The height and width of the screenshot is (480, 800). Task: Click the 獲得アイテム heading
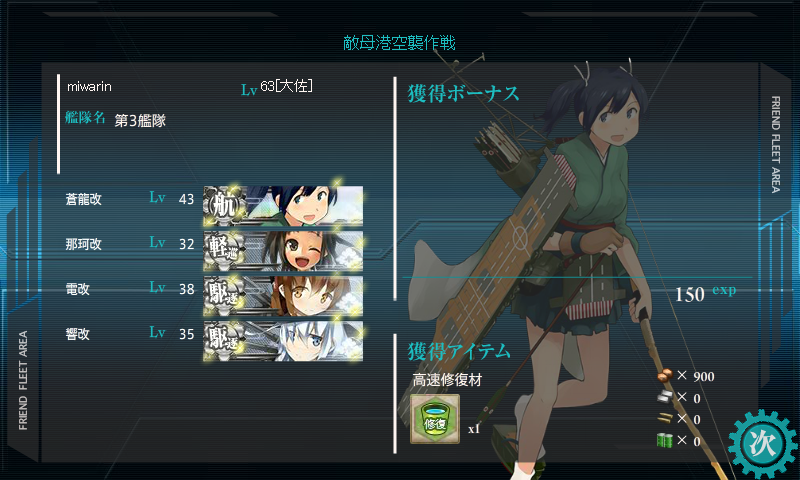(459, 351)
